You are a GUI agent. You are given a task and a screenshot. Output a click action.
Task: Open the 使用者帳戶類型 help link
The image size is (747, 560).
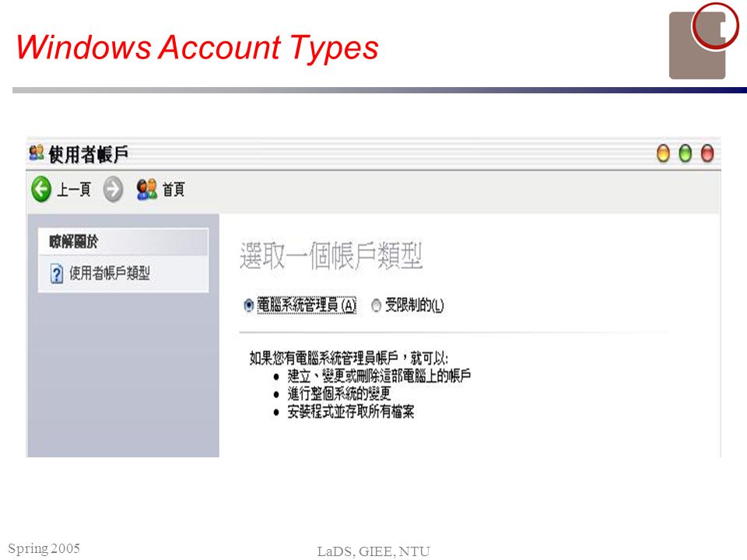tap(110, 273)
